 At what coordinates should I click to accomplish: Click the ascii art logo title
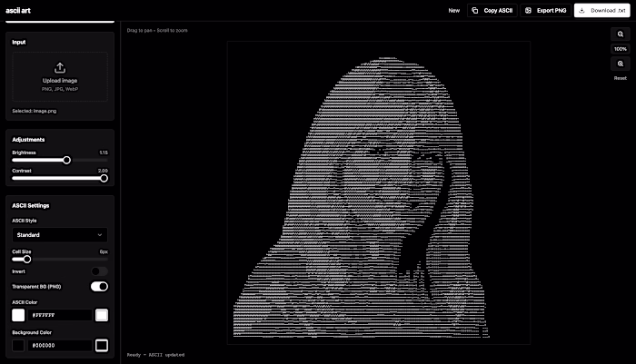(x=18, y=11)
